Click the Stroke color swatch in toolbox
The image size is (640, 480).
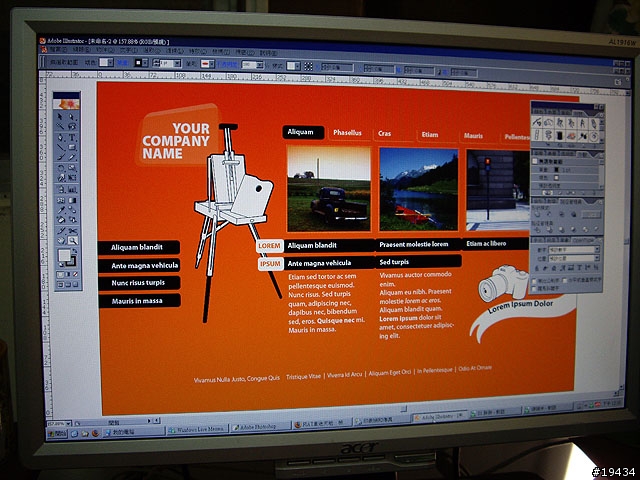pyautogui.click(x=73, y=262)
